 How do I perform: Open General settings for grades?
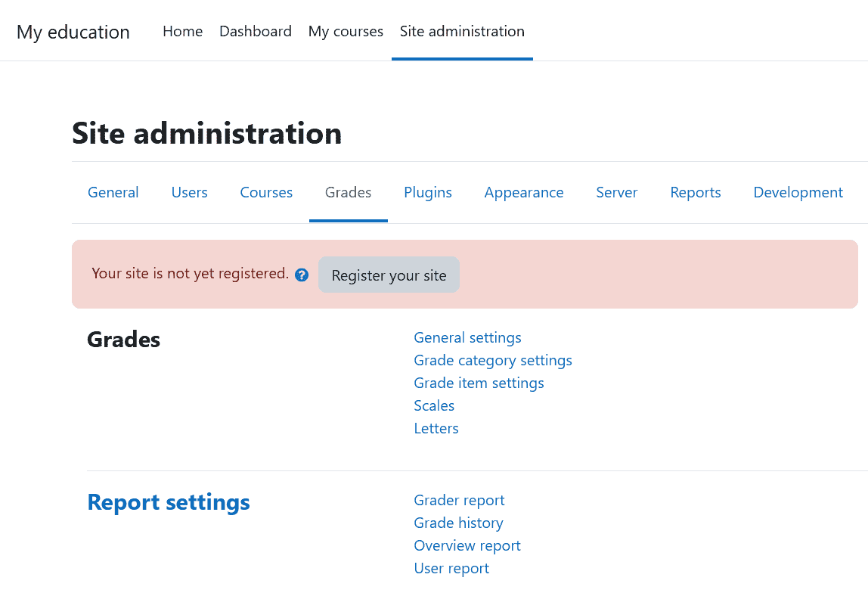tap(467, 337)
